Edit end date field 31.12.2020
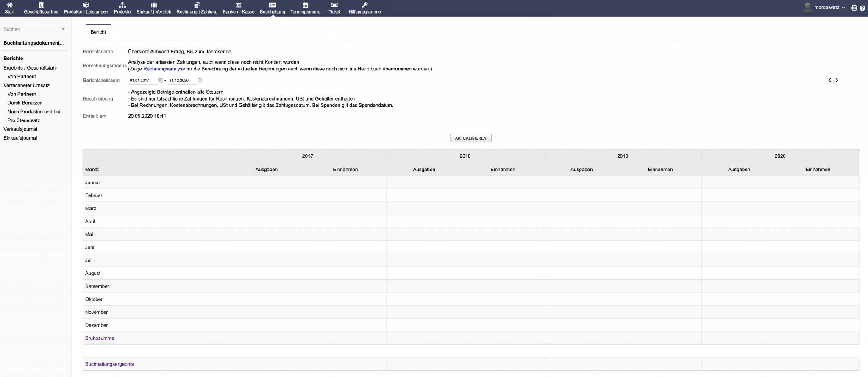Viewport: 868px width, 377px height. pyautogui.click(x=182, y=81)
